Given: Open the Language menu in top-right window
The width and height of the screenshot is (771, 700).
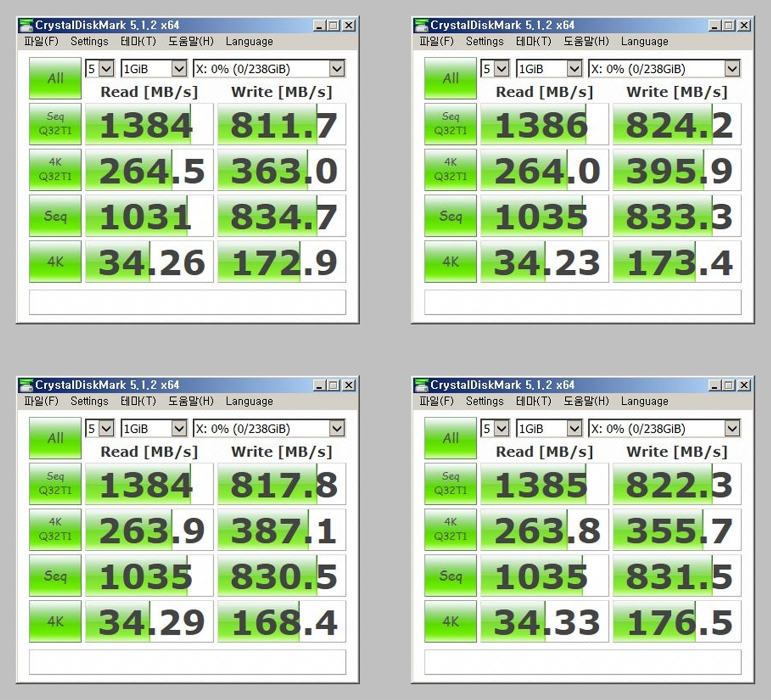Looking at the screenshot, I should tap(644, 41).
